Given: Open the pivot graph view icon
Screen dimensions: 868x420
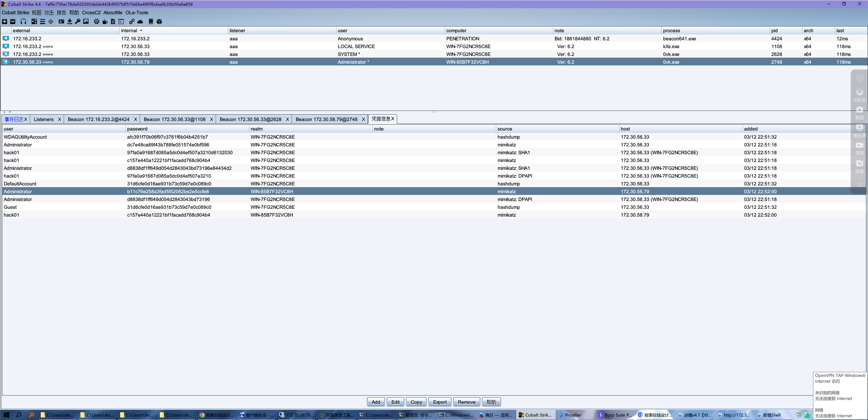Looking at the screenshot, I should [34, 21].
